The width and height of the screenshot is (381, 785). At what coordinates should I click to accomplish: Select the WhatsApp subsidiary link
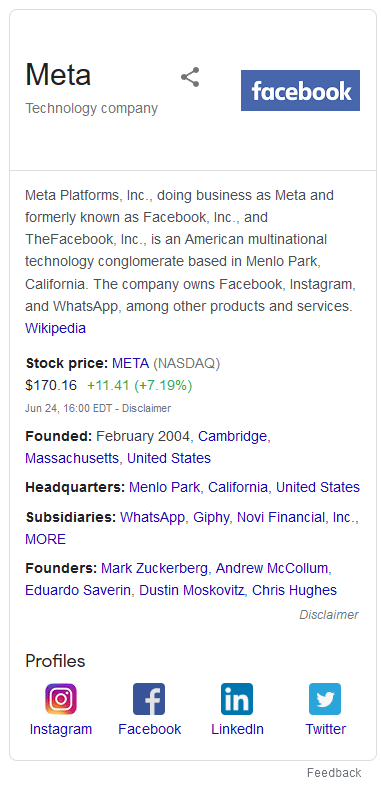(x=153, y=517)
